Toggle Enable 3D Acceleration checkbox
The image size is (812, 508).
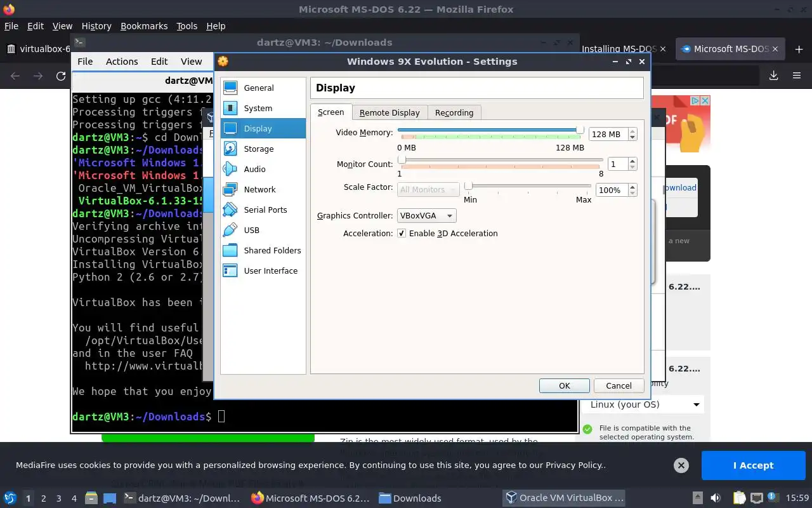pos(402,233)
